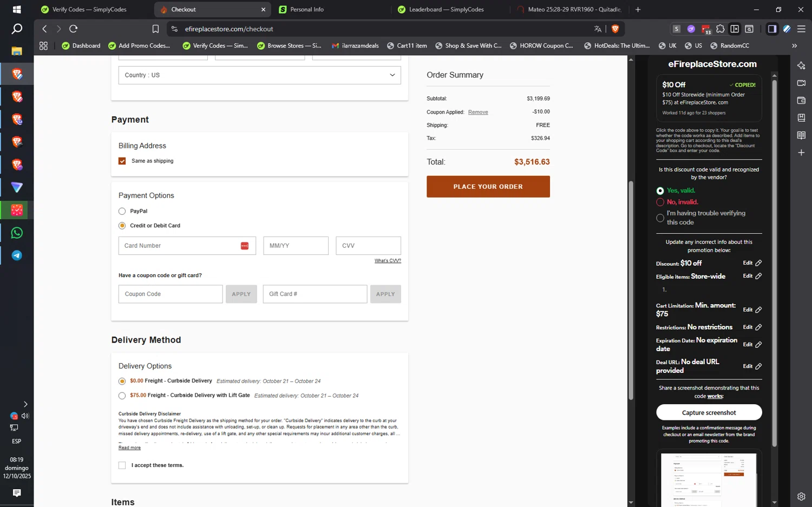The width and height of the screenshot is (812, 507).
Task: Open the purple round extension icon
Action: click(691, 29)
